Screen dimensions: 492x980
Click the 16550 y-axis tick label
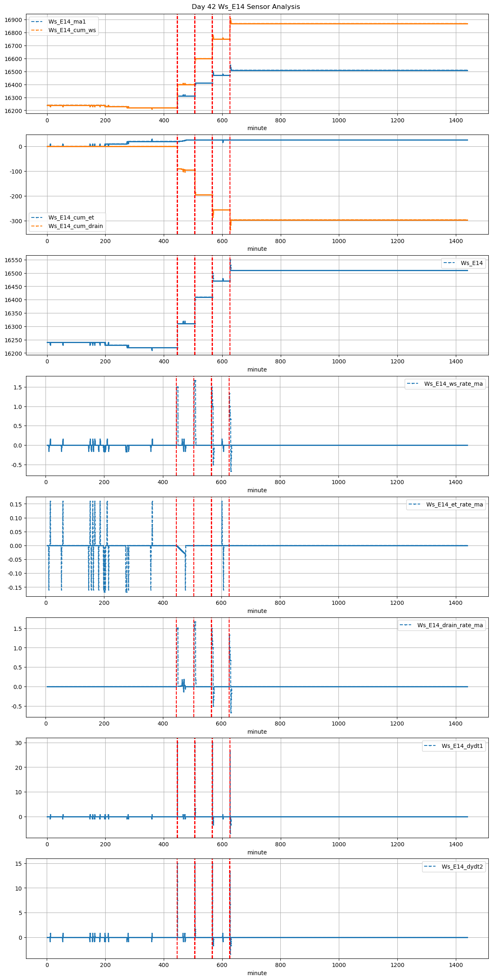13,260
